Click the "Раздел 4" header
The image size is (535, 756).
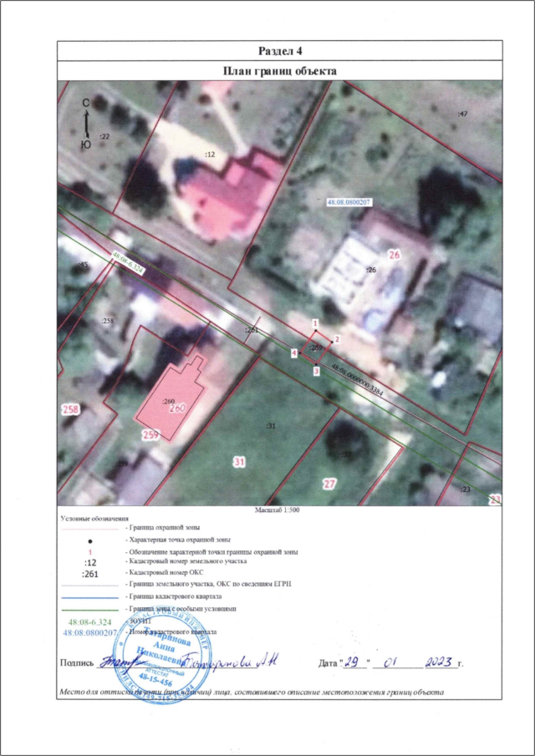pyautogui.click(x=278, y=52)
